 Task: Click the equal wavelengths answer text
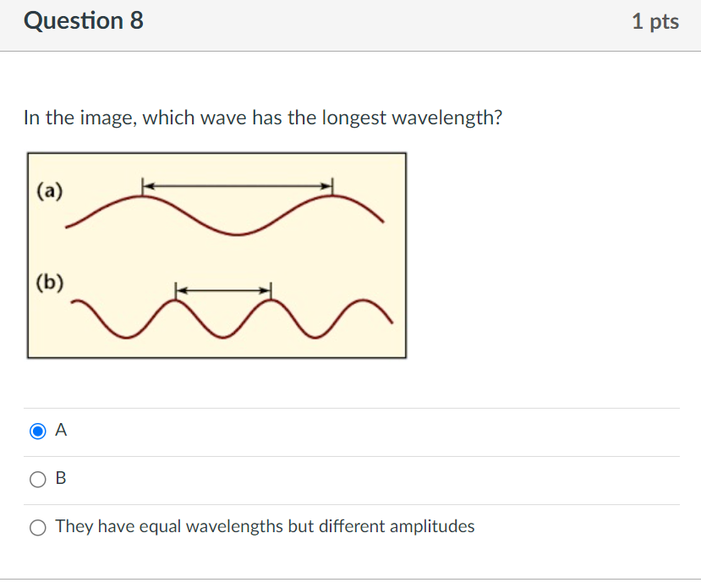265,526
